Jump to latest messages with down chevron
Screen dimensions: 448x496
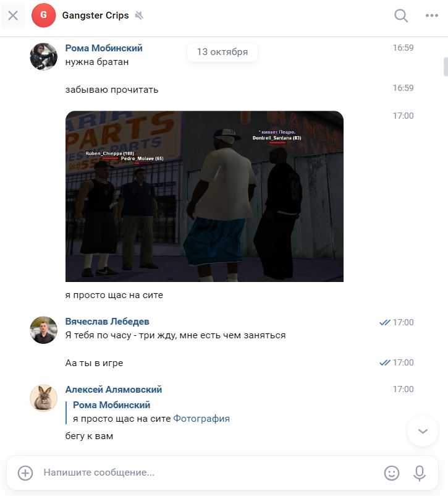click(x=423, y=431)
